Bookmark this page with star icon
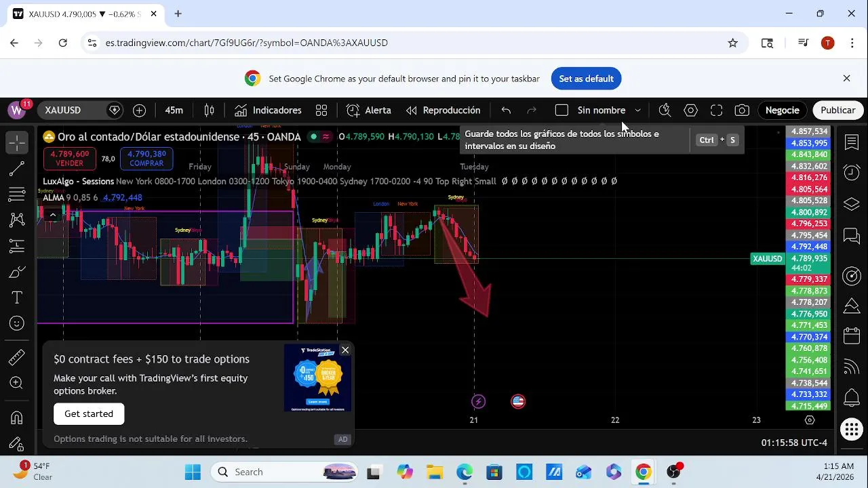Image resolution: width=868 pixels, height=488 pixels. pyautogui.click(x=732, y=43)
